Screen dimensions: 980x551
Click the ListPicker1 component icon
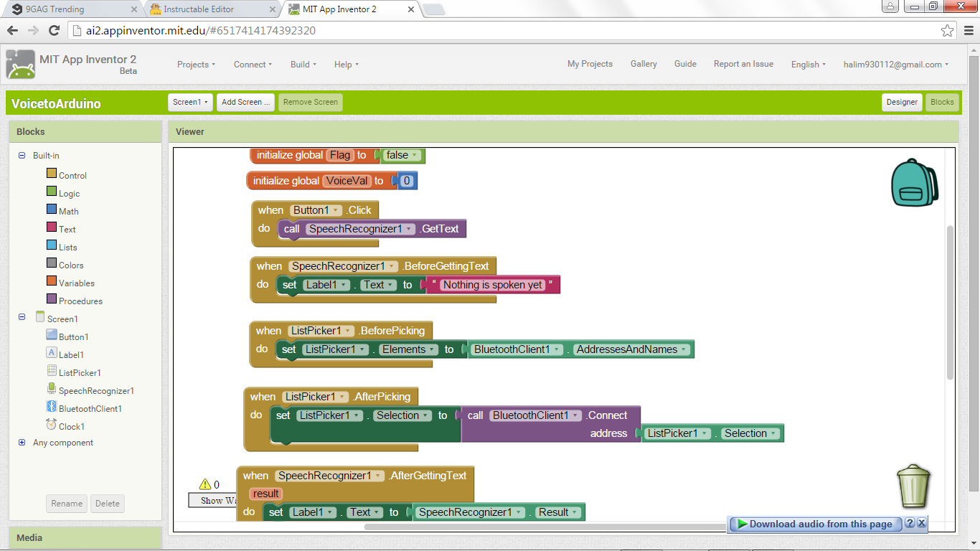(51, 371)
